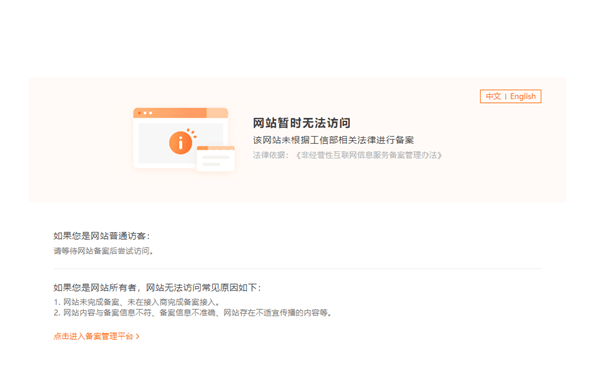
Task: Click the 法律依据 label
Action: [268, 155]
